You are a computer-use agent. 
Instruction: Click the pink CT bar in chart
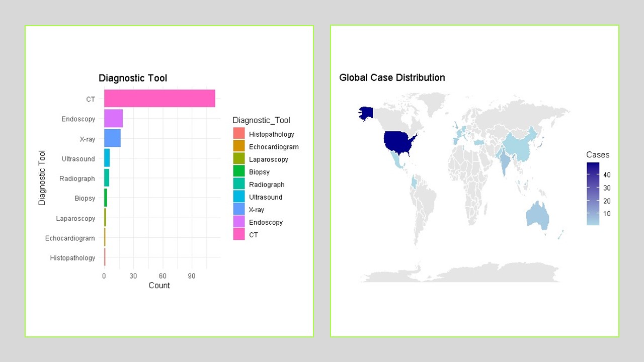click(x=159, y=99)
